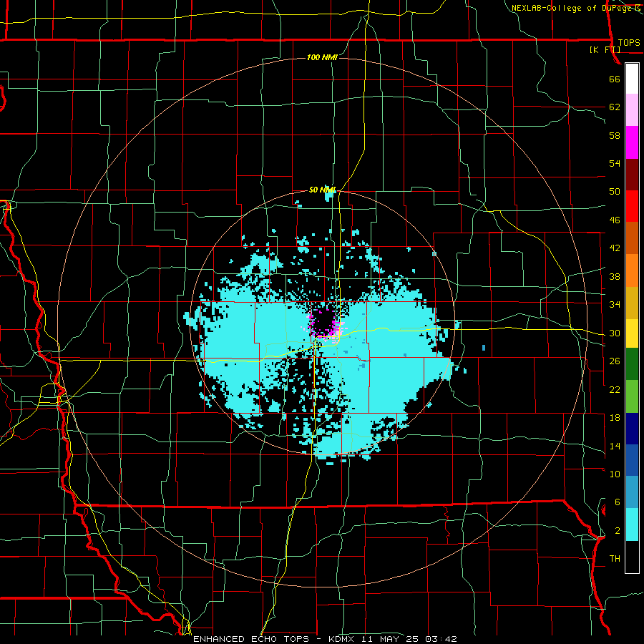Click the legend value 30
Viewport: 644px width, 644px height.
point(615,333)
